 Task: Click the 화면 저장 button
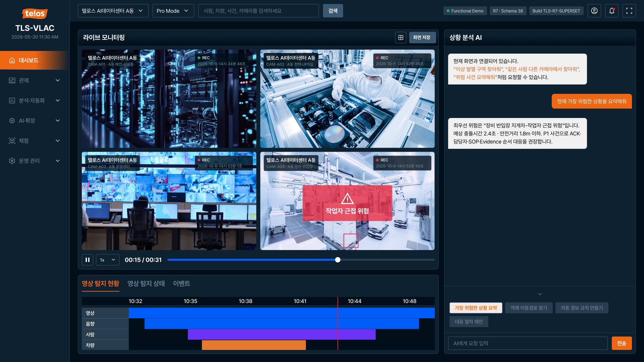click(x=422, y=37)
